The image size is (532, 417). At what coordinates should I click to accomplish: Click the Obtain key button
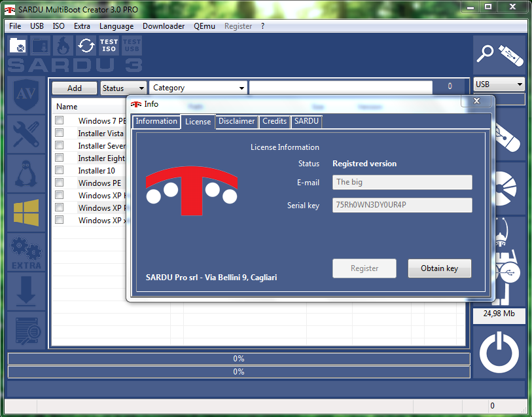(x=439, y=268)
